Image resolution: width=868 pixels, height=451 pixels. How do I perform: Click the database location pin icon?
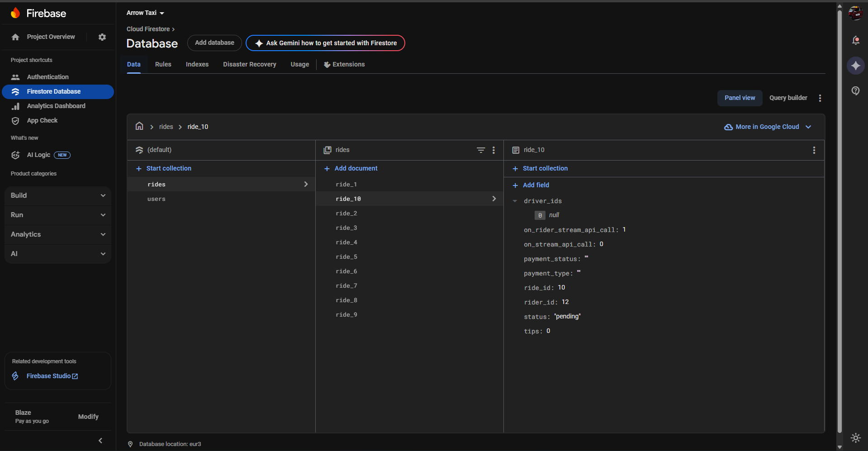click(130, 444)
